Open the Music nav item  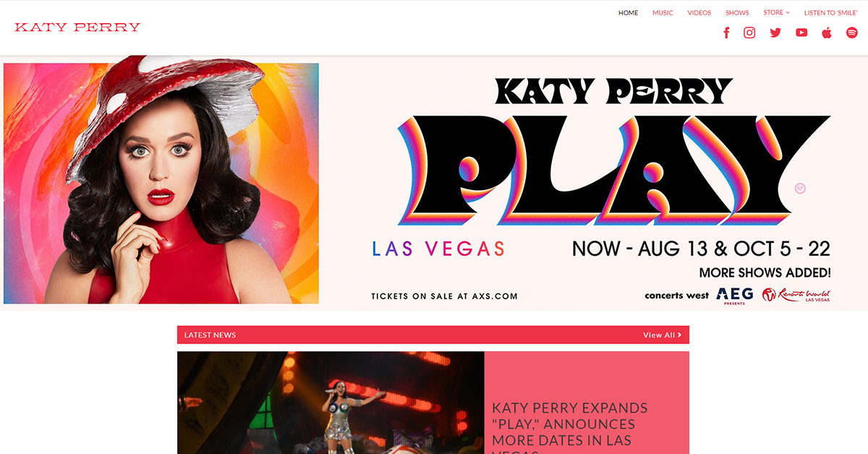(663, 13)
